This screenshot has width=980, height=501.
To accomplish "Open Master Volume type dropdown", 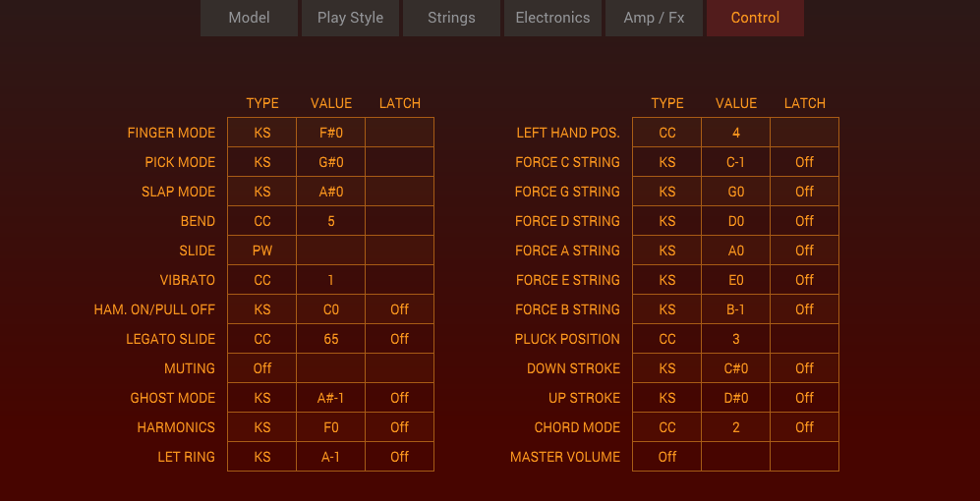I will pyautogui.click(x=667, y=457).
